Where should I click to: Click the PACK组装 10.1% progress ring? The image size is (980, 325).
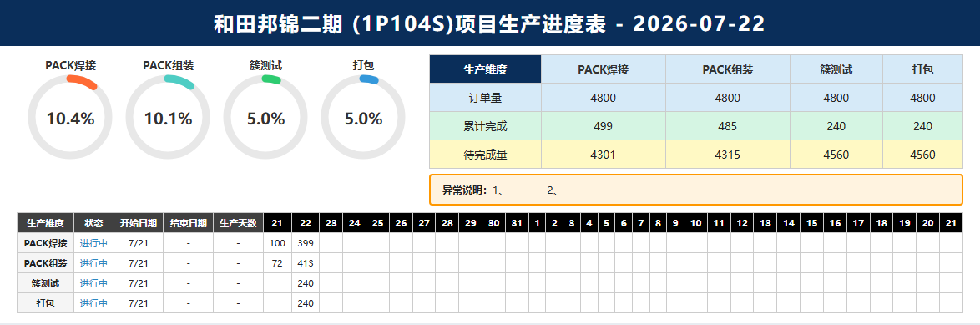168,117
